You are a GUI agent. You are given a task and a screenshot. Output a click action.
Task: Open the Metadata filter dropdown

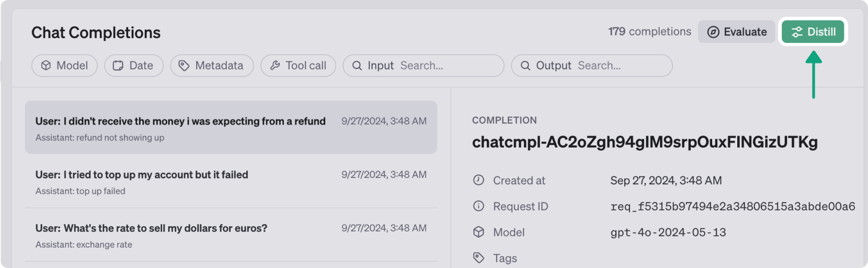coord(212,65)
